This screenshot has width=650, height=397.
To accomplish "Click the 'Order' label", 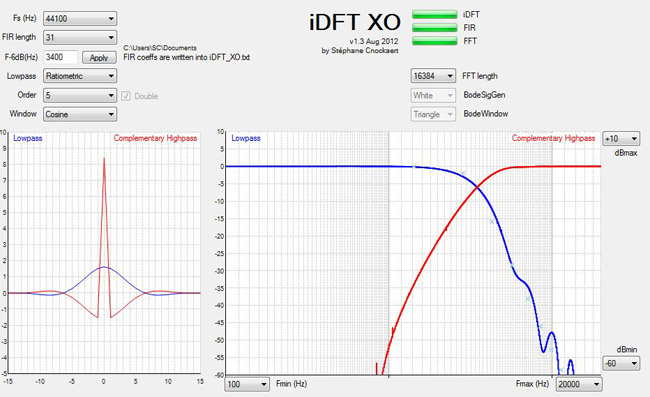I will tap(27, 94).
